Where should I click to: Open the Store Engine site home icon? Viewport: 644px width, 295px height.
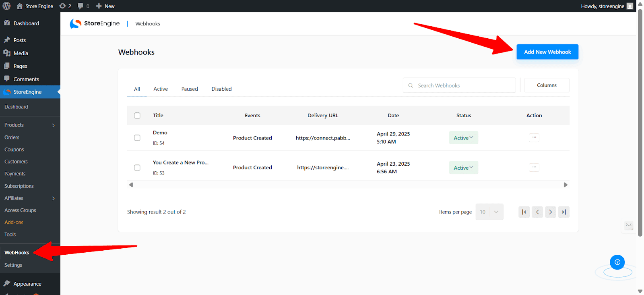tap(20, 6)
